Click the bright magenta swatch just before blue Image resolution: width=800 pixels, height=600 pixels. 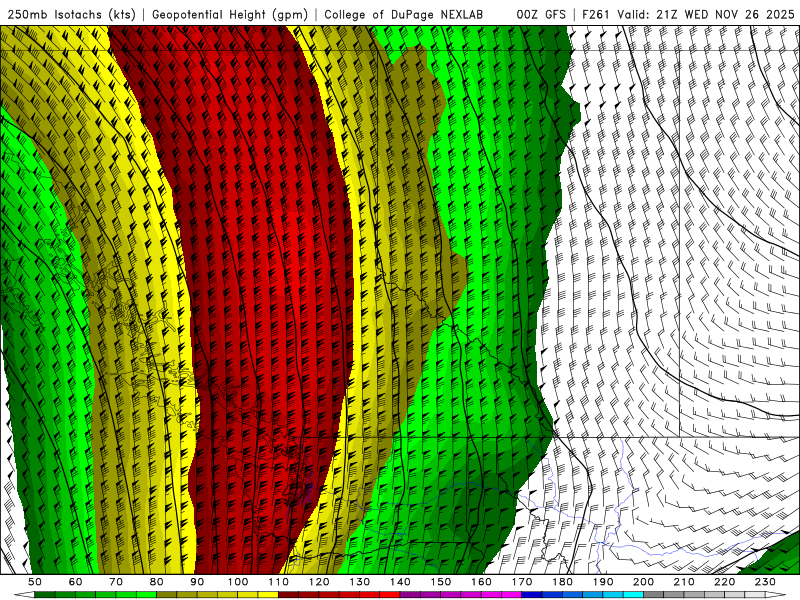[x=512, y=595]
